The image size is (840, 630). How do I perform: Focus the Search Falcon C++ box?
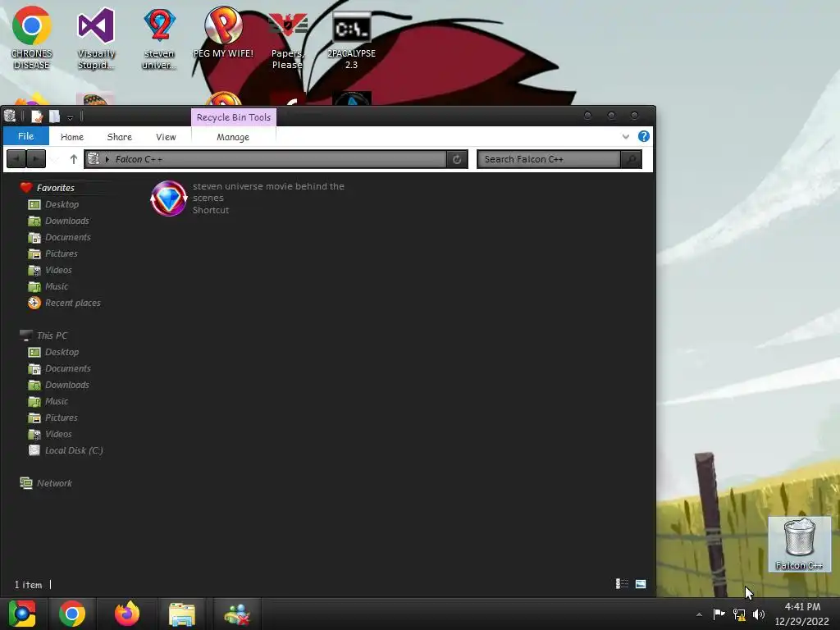pyautogui.click(x=549, y=159)
